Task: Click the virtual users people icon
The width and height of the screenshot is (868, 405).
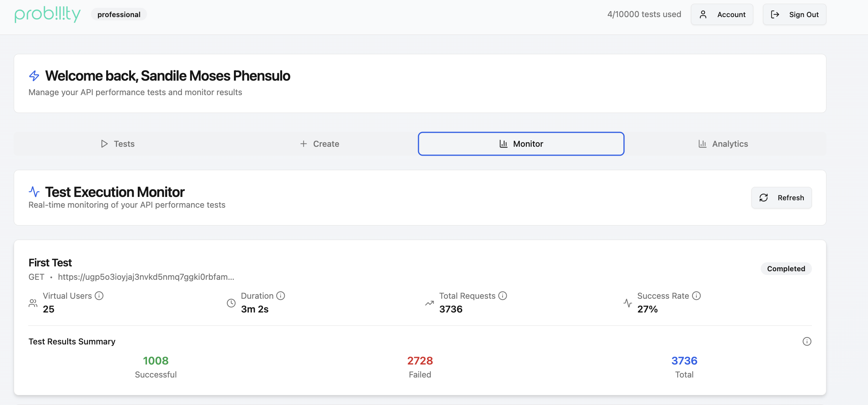Action: [x=33, y=303]
